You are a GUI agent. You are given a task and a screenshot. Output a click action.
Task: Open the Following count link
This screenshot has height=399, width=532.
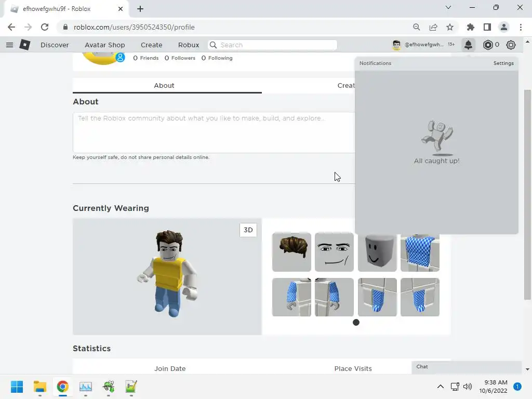(x=217, y=58)
